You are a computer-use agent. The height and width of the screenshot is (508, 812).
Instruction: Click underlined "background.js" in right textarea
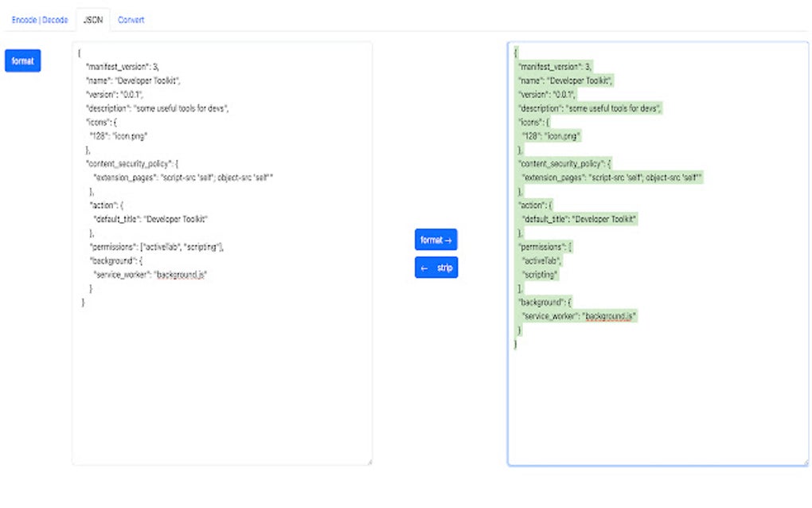[x=609, y=316]
